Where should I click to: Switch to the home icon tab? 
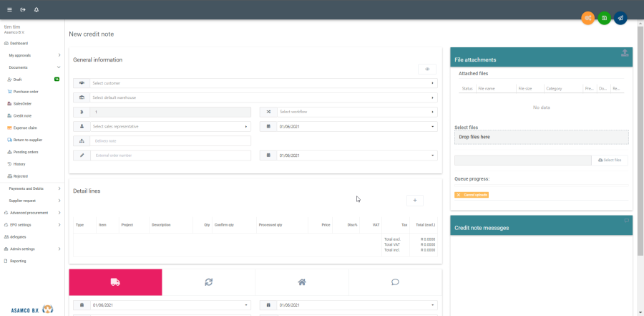click(x=302, y=282)
